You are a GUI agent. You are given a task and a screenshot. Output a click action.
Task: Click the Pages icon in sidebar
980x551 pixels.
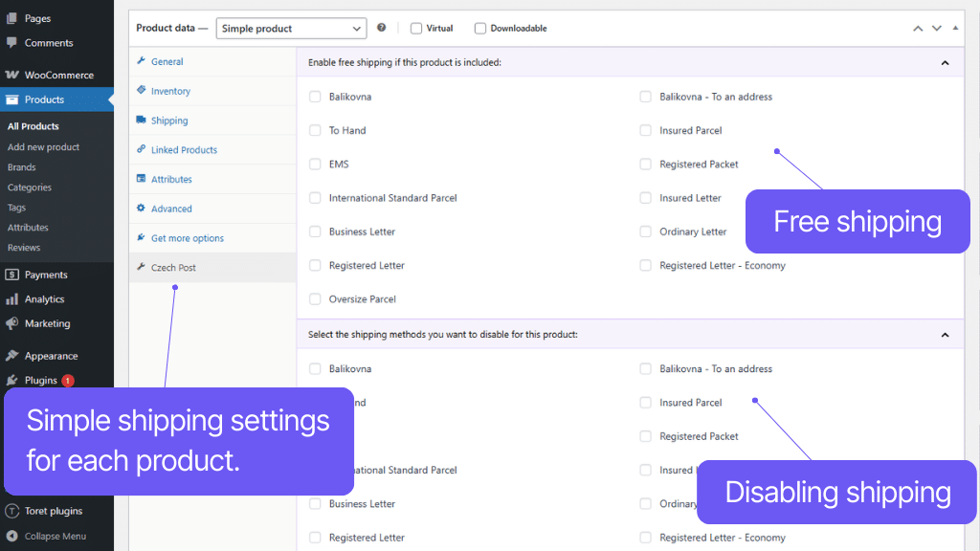click(11, 18)
